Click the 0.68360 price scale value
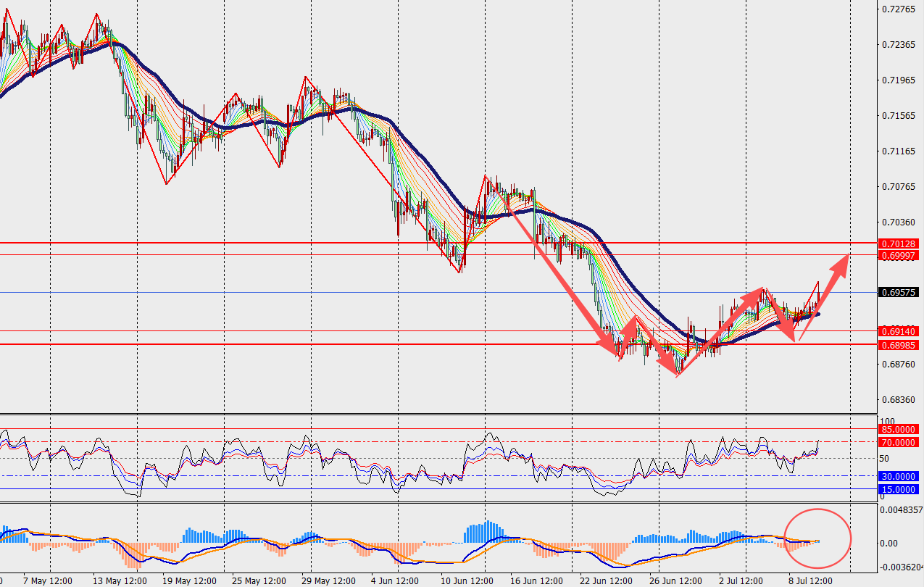 coord(897,399)
